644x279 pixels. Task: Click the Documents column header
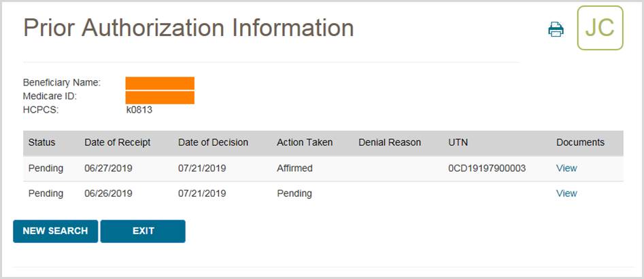580,143
